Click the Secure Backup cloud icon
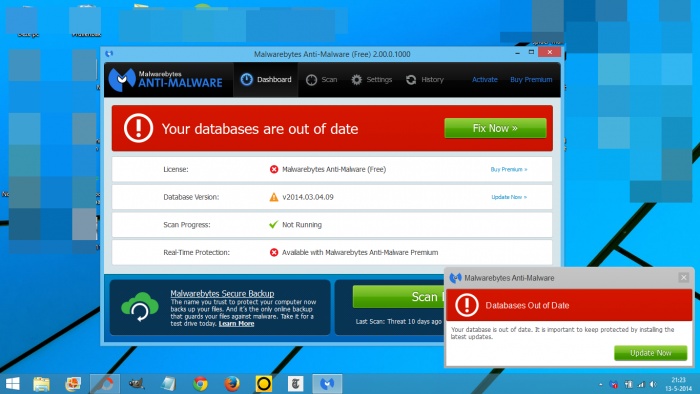 click(x=140, y=307)
